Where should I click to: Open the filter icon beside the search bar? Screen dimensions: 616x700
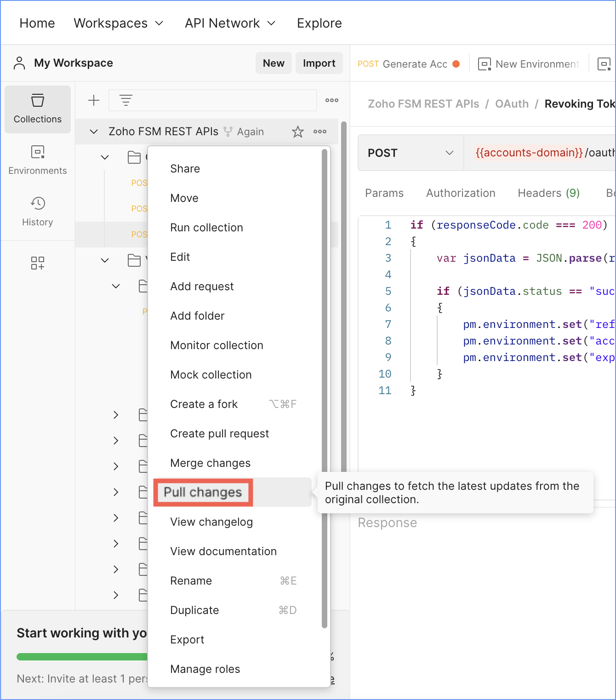click(x=125, y=100)
